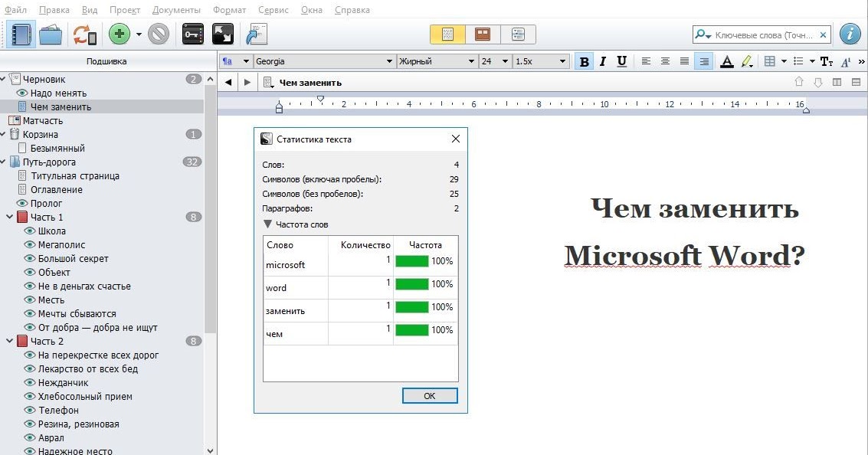Image resolution: width=868 pixels, height=455 pixels.
Task: Open the paragraph style preset dropdown
Action: (x=235, y=61)
